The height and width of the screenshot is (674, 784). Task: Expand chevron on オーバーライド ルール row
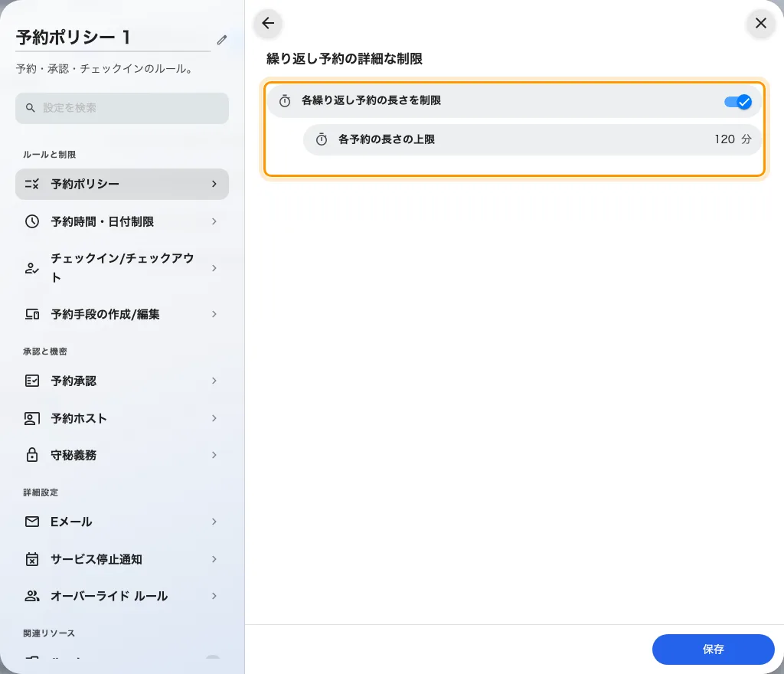214,596
